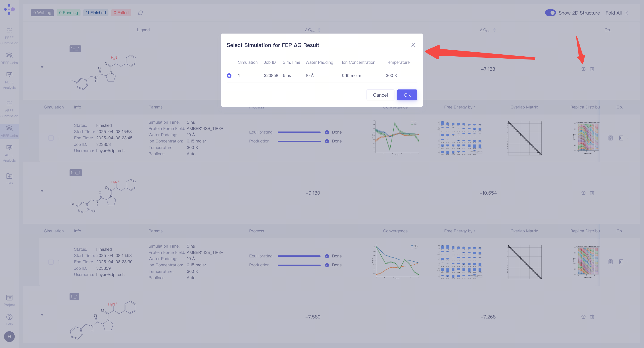Click the OK button in dialog
Viewport: 644px width, 348px height.
coord(407,95)
